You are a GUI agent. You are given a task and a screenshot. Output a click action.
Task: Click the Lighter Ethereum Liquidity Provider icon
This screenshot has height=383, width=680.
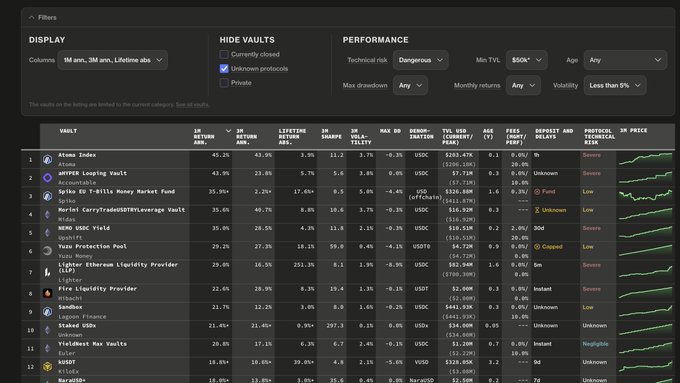tap(47, 272)
